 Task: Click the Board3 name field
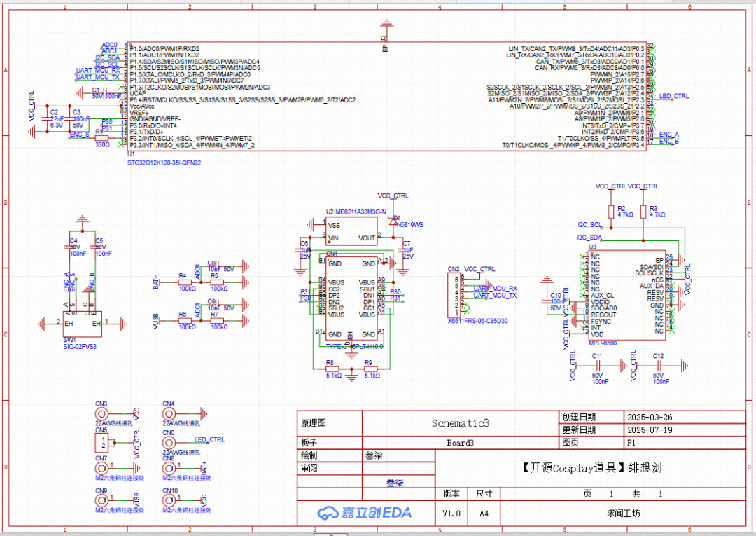coord(460,443)
